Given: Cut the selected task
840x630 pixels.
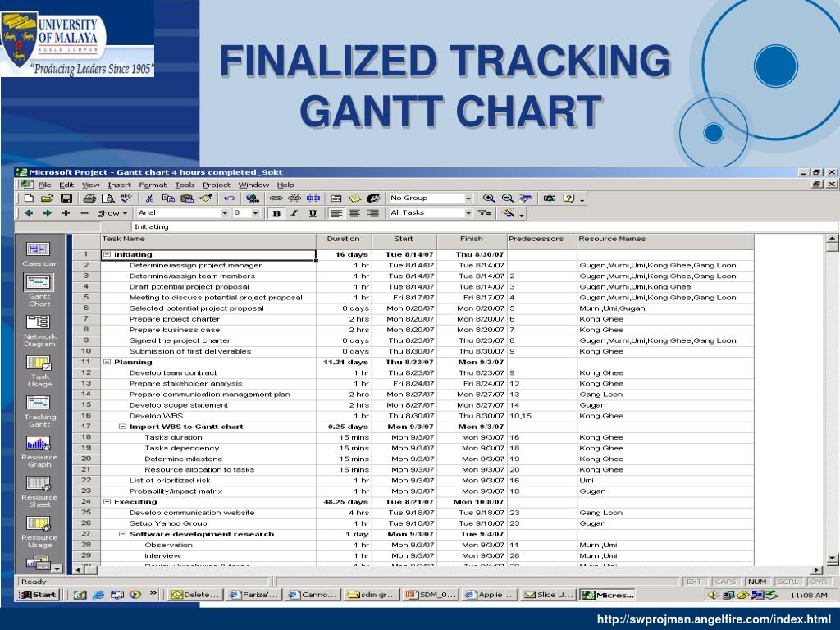Looking at the screenshot, I should (149, 199).
